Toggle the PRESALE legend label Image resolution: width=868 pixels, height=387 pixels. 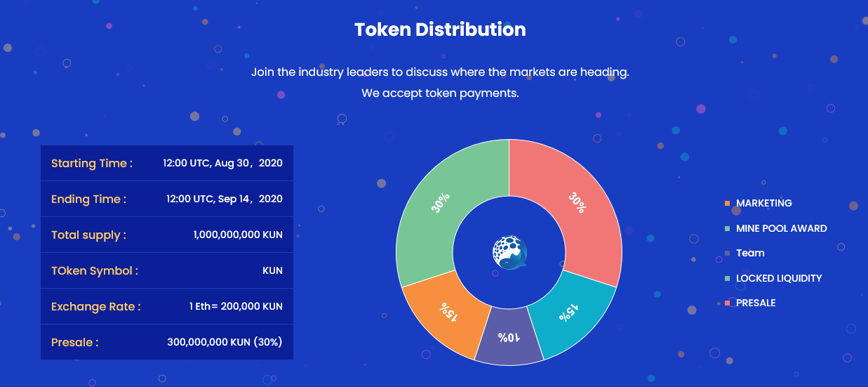pos(756,303)
